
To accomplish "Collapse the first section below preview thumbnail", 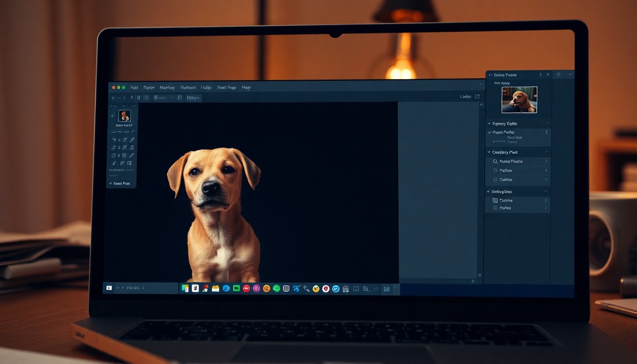I will (490, 124).
